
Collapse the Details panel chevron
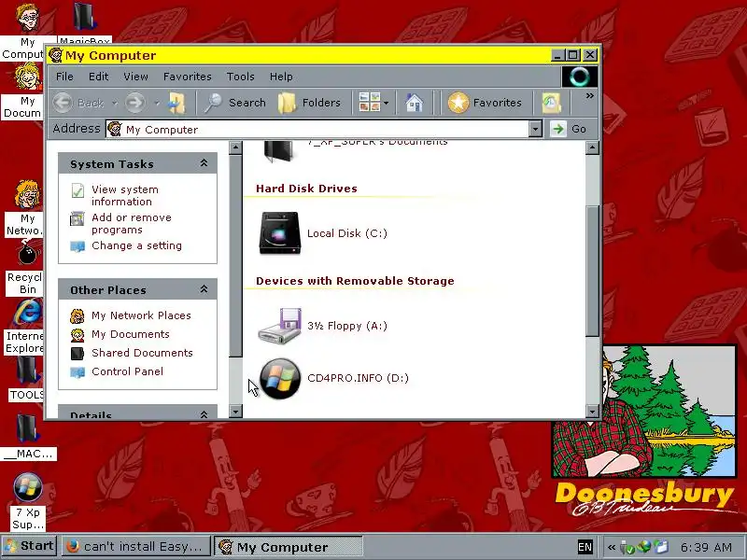point(204,414)
